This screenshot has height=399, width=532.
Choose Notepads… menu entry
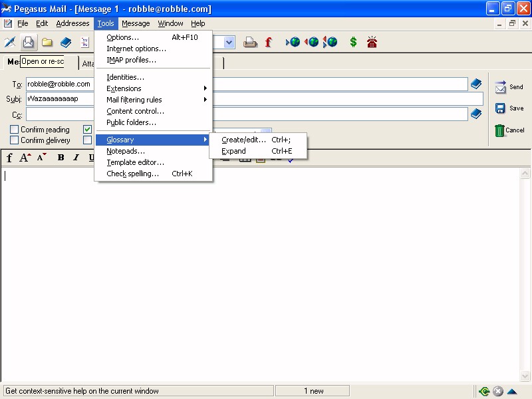tap(154, 151)
